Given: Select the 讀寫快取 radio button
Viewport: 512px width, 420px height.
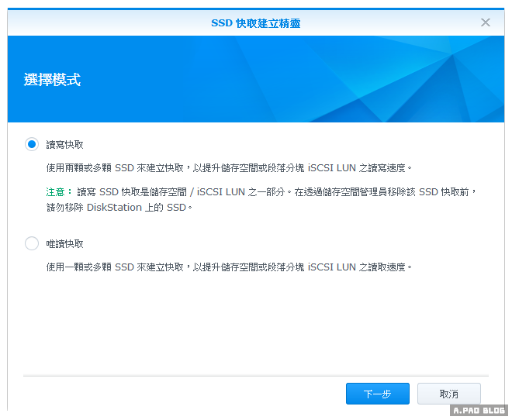Looking at the screenshot, I should 32,144.
